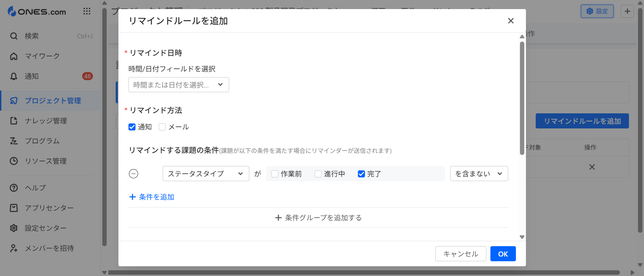Click the プロジェクト管理 icon
The width and height of the screenshot is (644, 276).
click(x=14, y=101)
